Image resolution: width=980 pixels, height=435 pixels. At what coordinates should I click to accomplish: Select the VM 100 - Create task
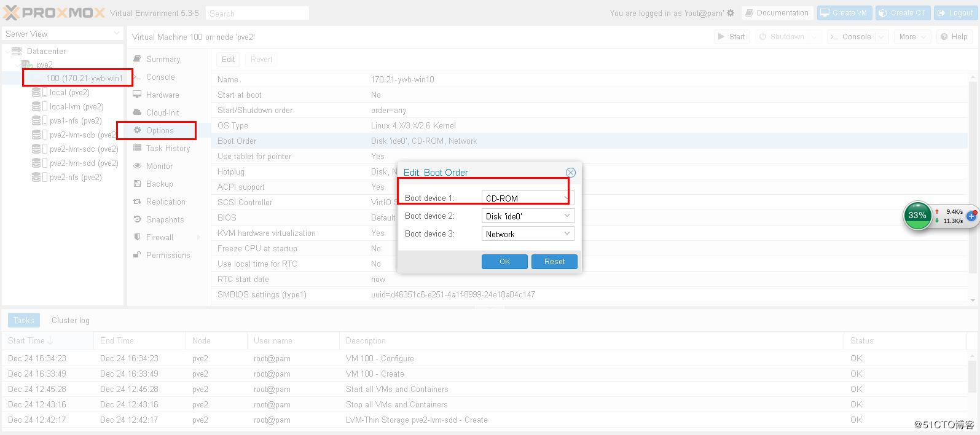(485, 374)
